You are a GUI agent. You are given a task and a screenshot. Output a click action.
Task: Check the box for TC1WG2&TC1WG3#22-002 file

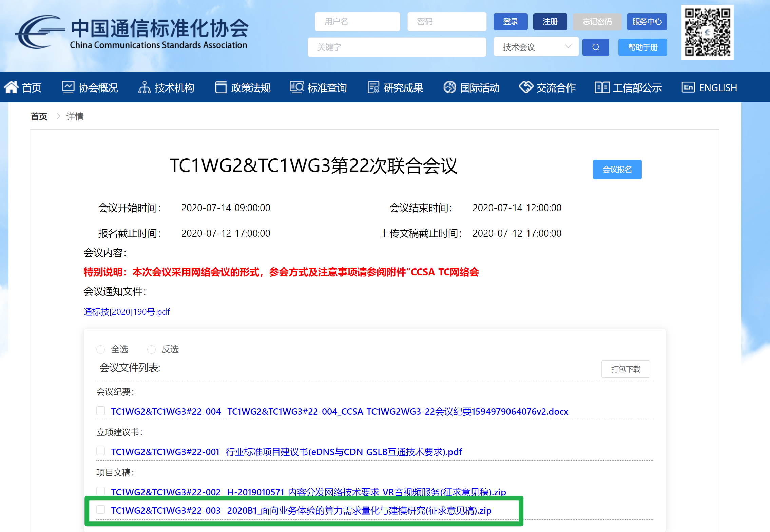coord(100,491)
